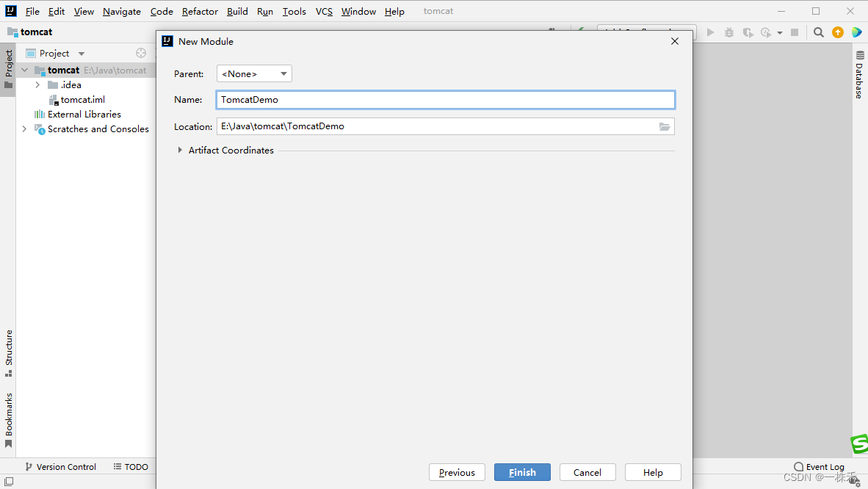This screenshot has height=489, width=868.
Task: Open Project view dropdown
Action: pyautogui.click(x=82, y=54)
